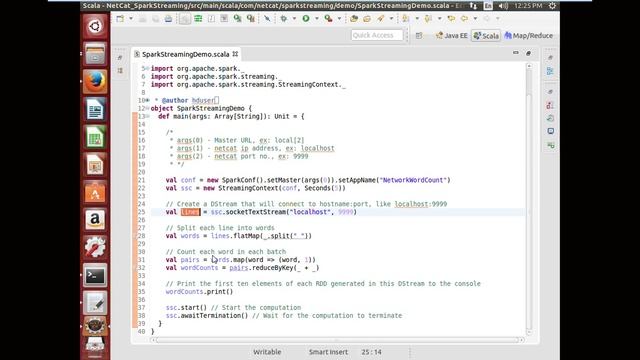Click the Next Annotation toolbar icon
The width and height of the screenshot is (640, 360).
click(x=406, y=18)
